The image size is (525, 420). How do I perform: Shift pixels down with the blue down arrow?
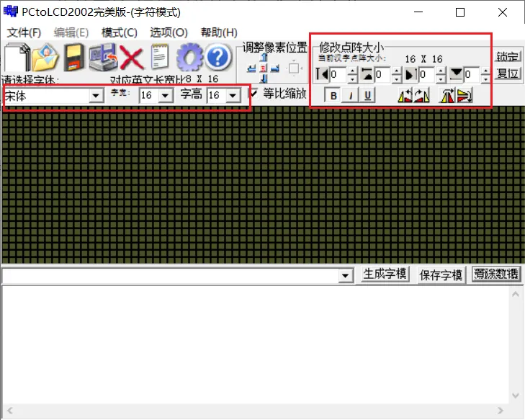(x=264, y=79)
